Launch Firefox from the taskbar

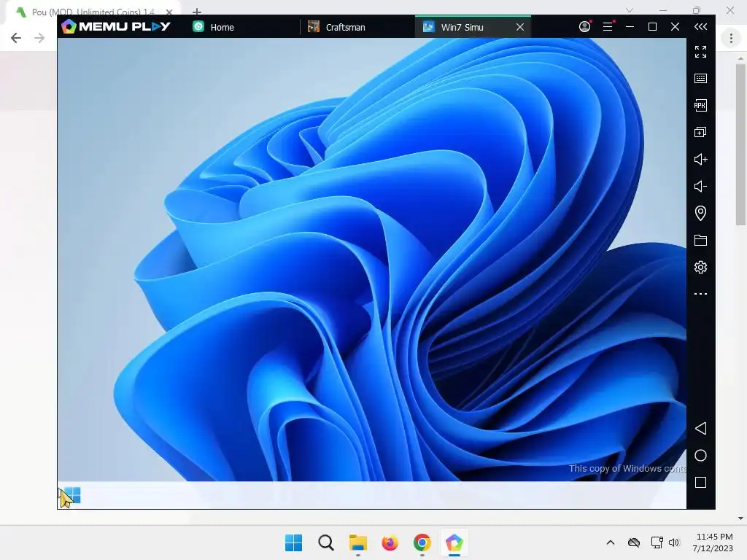coord(390,542)
